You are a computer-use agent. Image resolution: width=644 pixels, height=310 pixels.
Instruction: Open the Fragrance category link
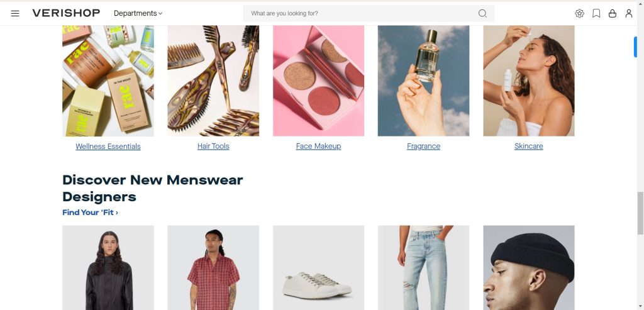coord(423,146)
